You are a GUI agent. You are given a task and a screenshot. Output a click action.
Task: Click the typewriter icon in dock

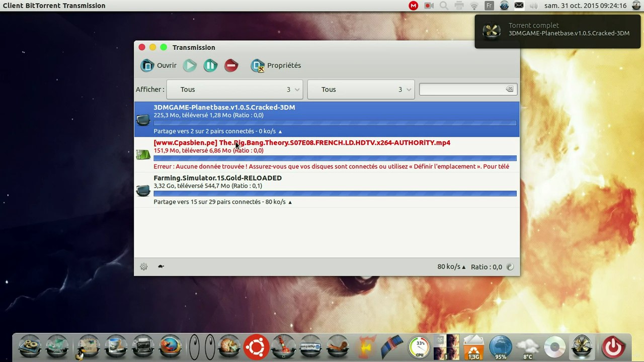tap(143, 347)
